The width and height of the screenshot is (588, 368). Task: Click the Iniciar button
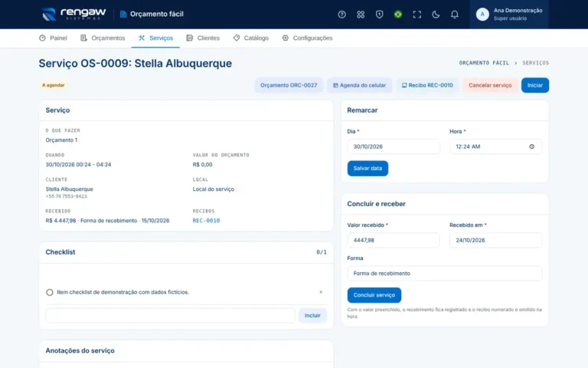pos(534,85)
